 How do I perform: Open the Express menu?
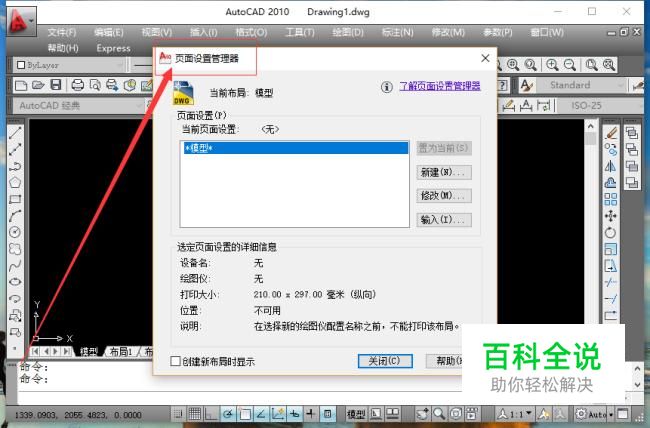point(114,48)
